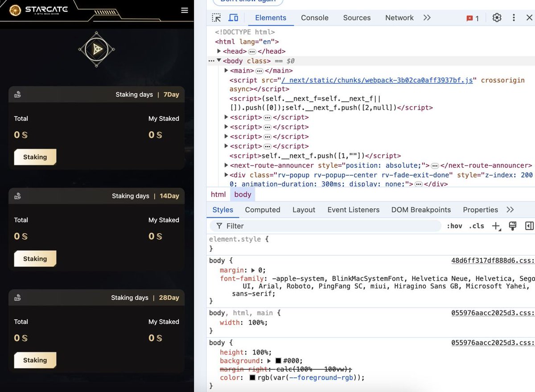Click the #000 background color swatch
Screen dimensions: 535x392
click(278, 361)
